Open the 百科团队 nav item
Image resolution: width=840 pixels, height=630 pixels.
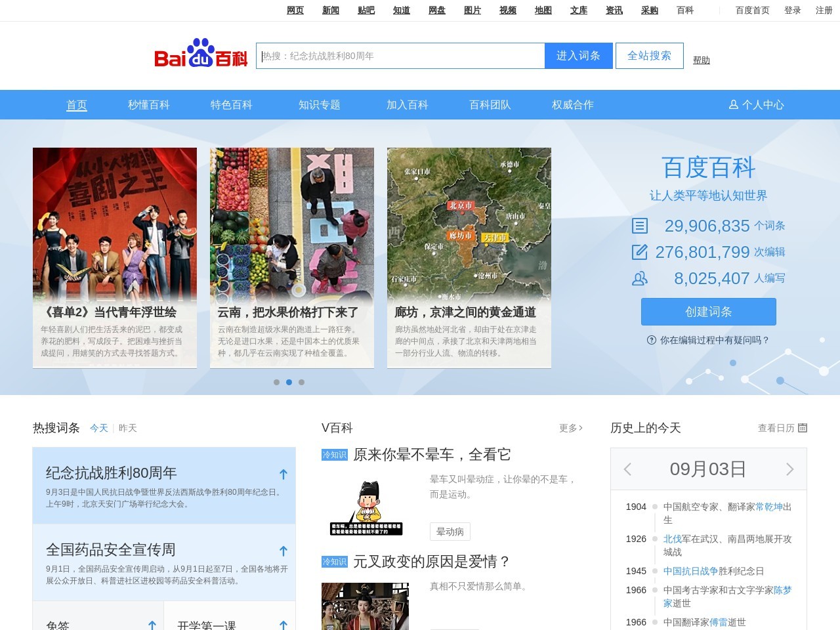(490, 105)
